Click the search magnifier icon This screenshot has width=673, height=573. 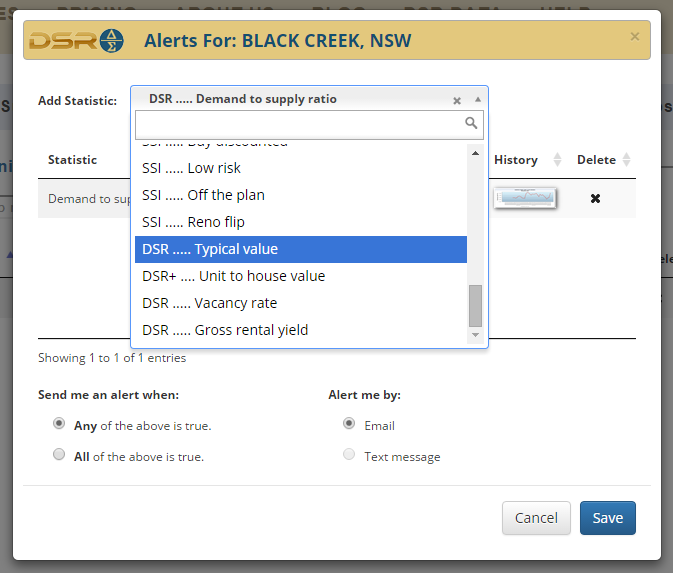[471, 123]
